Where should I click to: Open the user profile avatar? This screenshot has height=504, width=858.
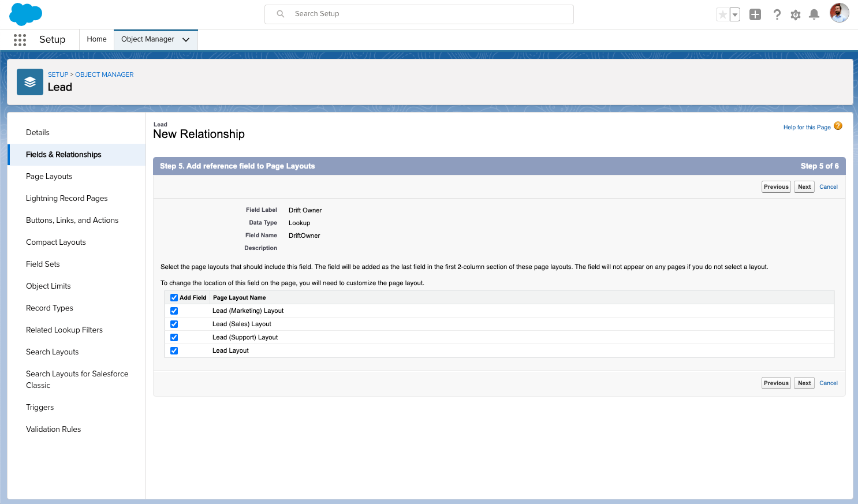840,13
